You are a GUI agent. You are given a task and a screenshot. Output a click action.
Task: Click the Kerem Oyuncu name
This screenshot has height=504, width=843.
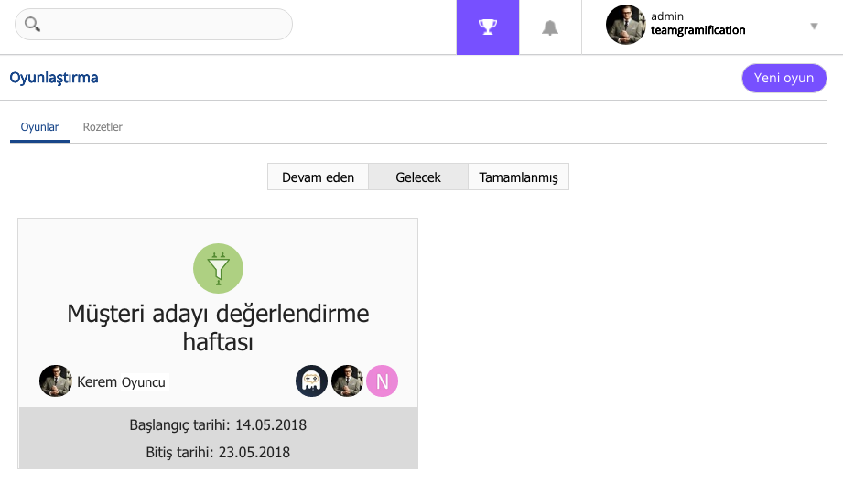(121, 382)
